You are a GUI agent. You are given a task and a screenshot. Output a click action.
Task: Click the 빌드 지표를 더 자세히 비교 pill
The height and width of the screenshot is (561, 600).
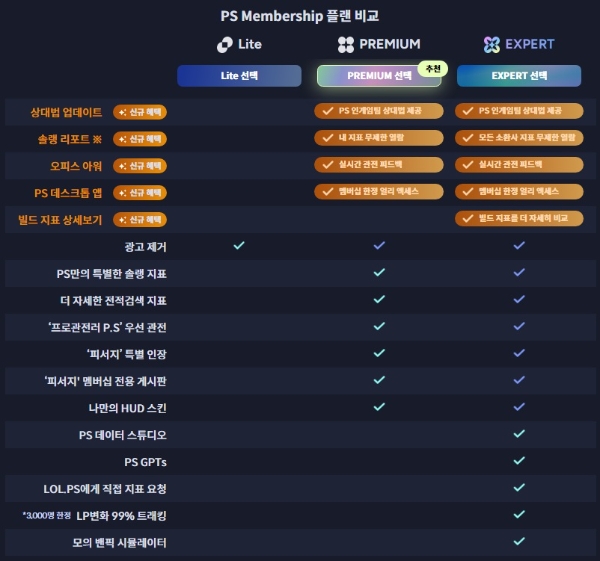(518, 218)
